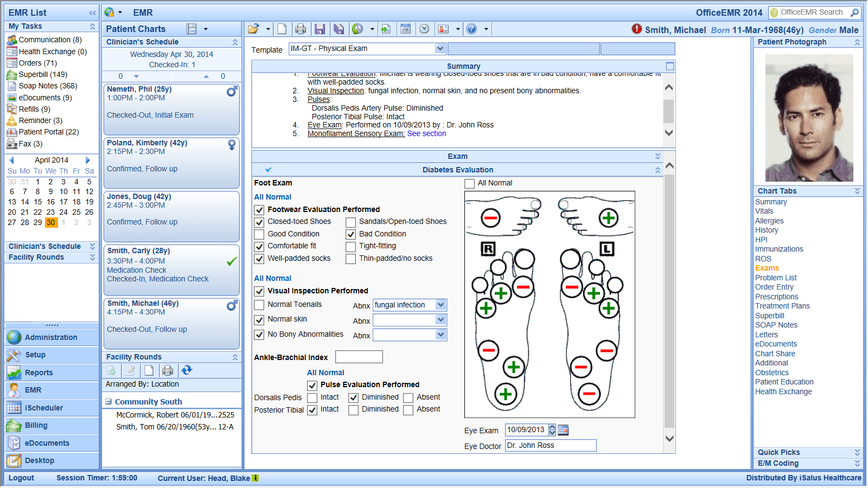The image size is (868, 488).
Task: Open the calendar picker beside the Eye Exam date
Action: coord(563,430)
